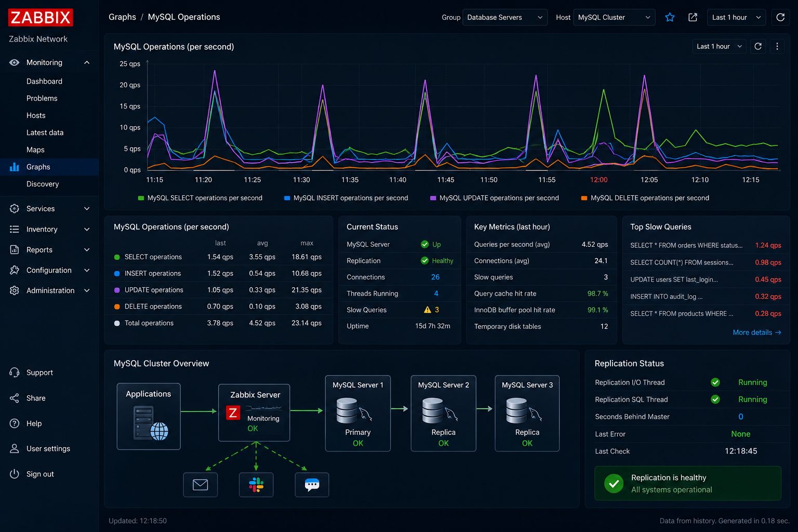
Task: Click the Inventory list icon
Action: point(15,229)
